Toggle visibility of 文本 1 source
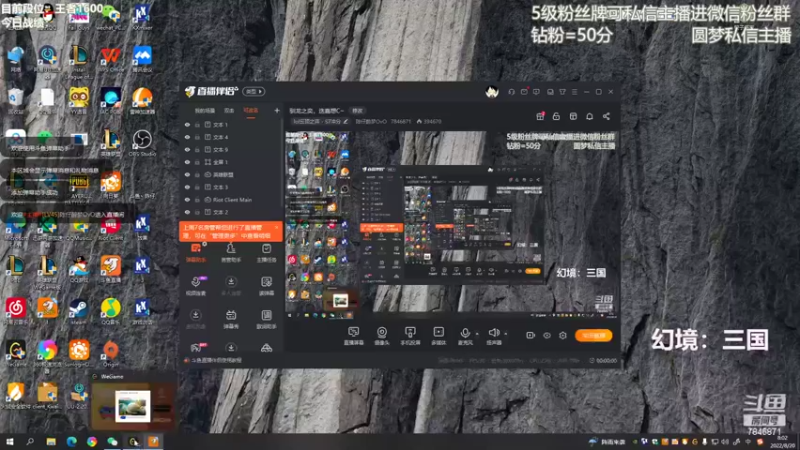The image size is (800, 450). (187, 124)
